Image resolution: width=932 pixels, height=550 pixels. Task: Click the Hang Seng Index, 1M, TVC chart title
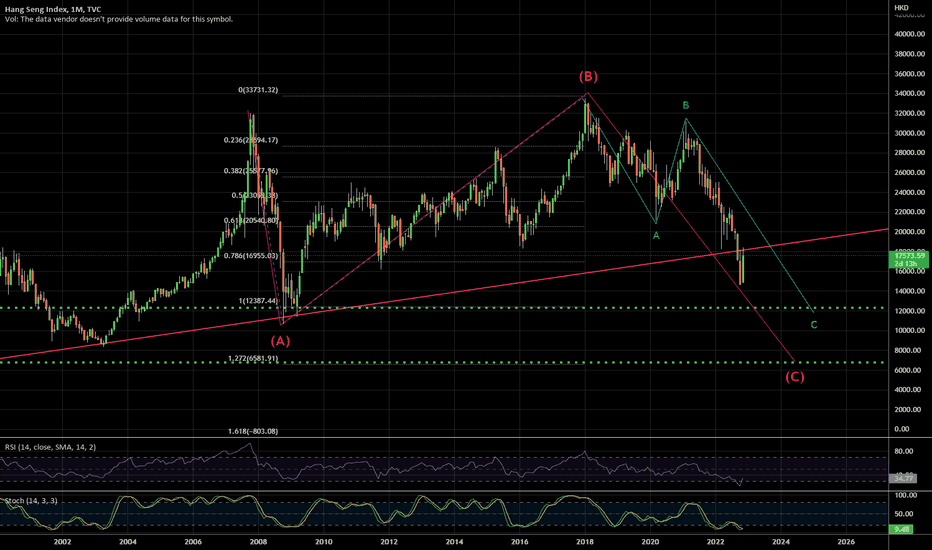53,10
